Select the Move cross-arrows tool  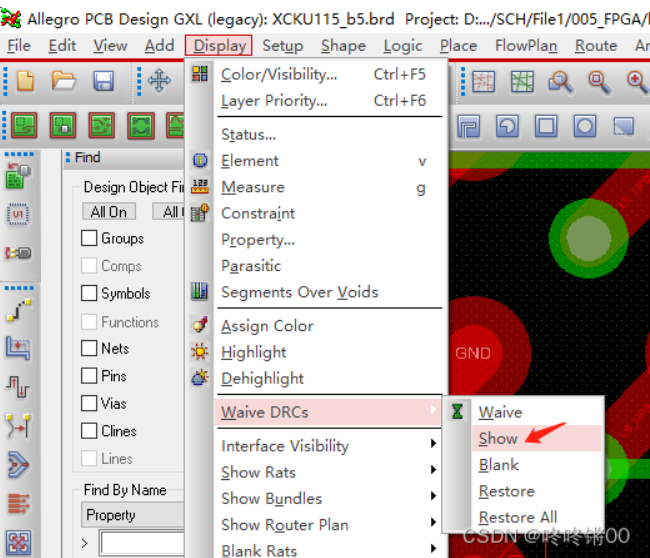159,80
